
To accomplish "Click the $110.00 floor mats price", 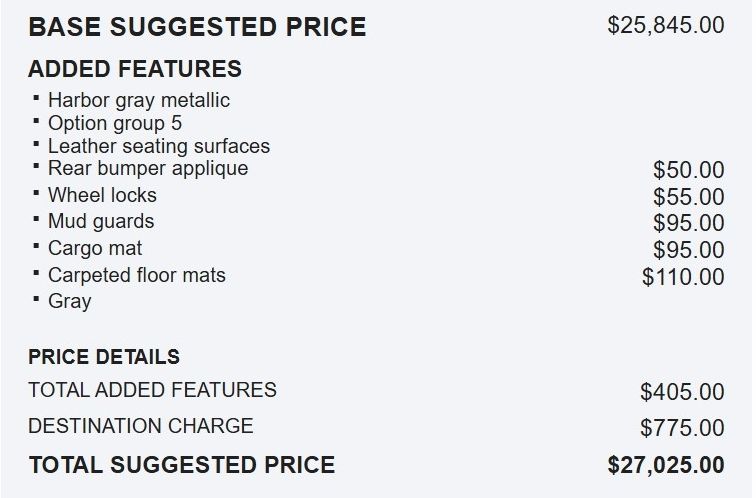I will click(x=683, y=277).
